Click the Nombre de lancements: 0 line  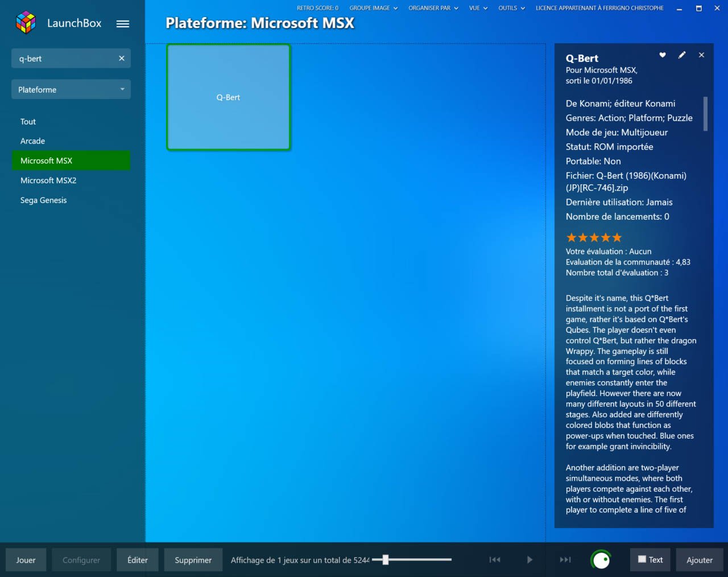point(617,217)
